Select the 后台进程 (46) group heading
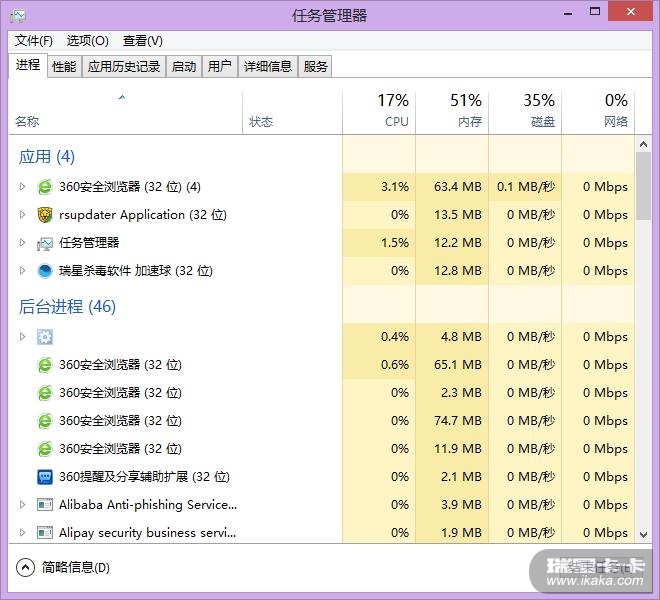The height and width of the screenshot is (600, 660). [x=67, y=307]
